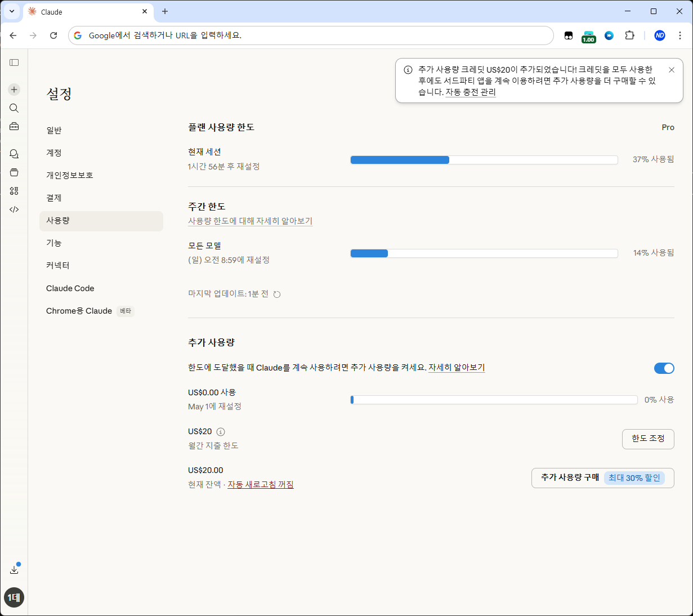The image size is (693, 616).
Task: Select the 일반 settings section
Action: 101,131
